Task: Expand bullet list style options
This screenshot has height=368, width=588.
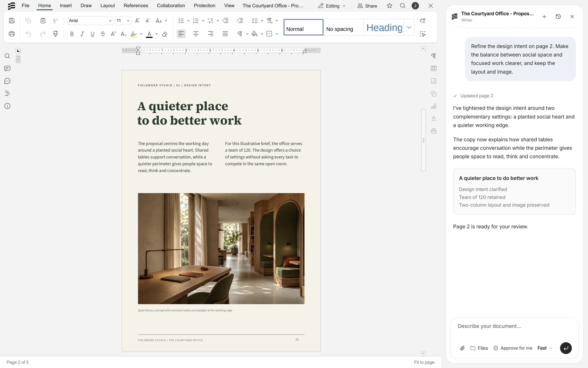Action: tap(189, 21)
